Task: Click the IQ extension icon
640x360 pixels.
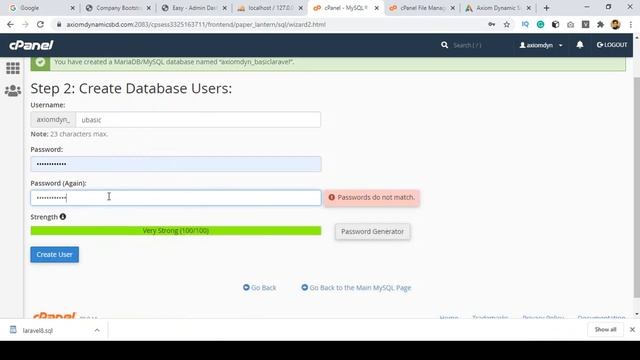Action: pyautogui.click(x=525, y=24)
